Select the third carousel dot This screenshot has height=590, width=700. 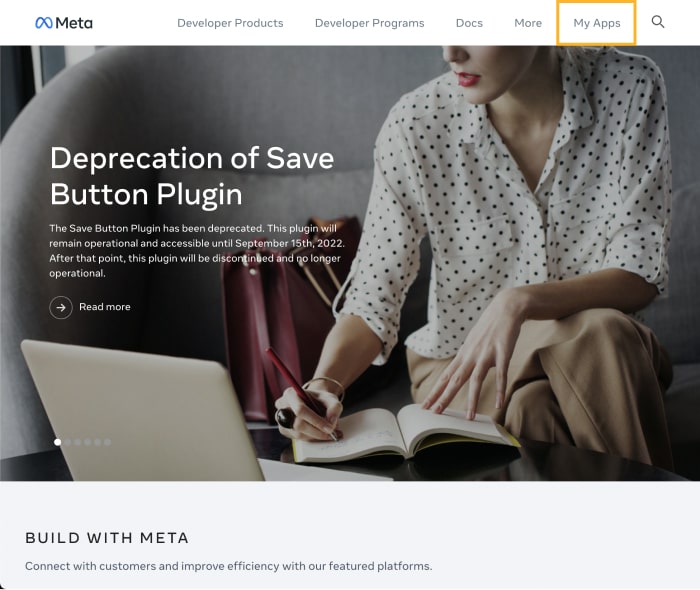78,442
